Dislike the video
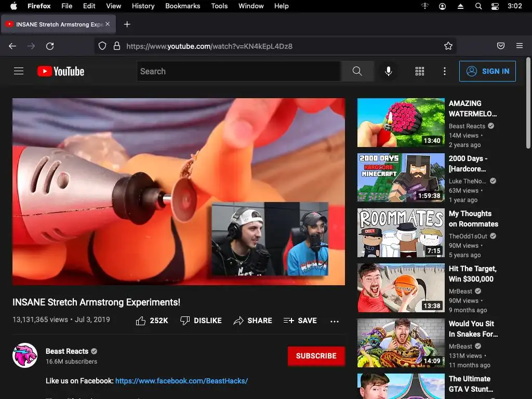The image size is (532, 399). (201, 321)
